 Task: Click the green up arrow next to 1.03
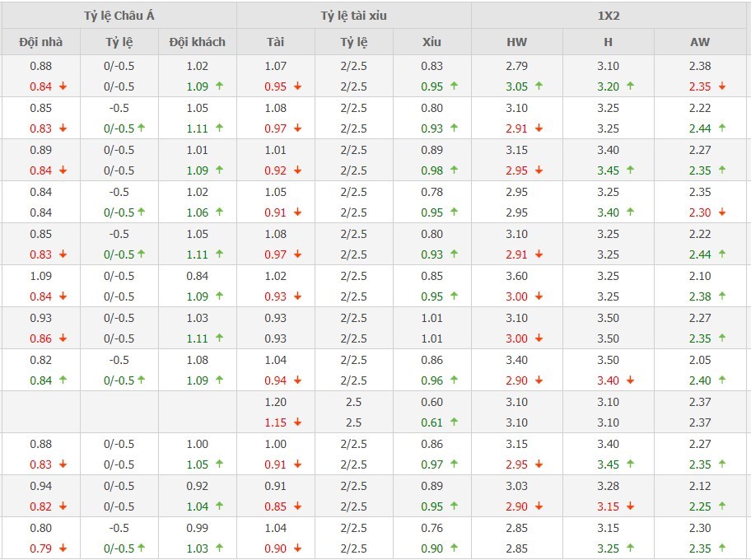(219, 548)
